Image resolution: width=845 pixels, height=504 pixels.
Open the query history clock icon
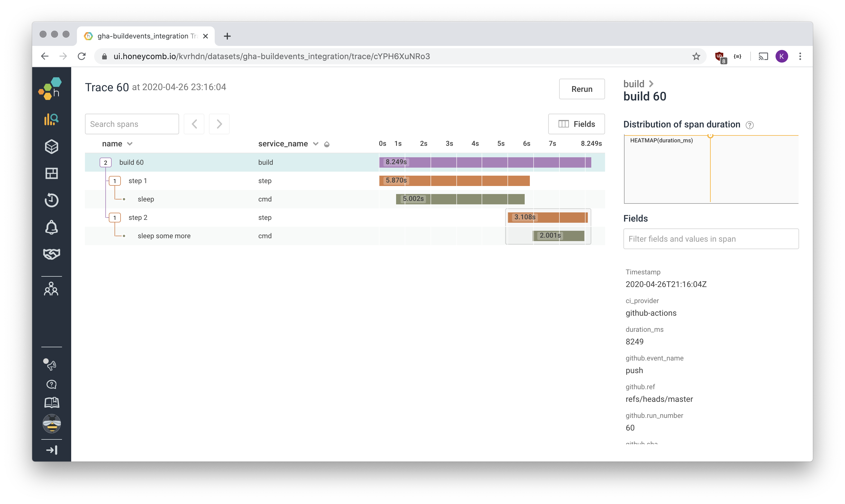click(51, 200)
